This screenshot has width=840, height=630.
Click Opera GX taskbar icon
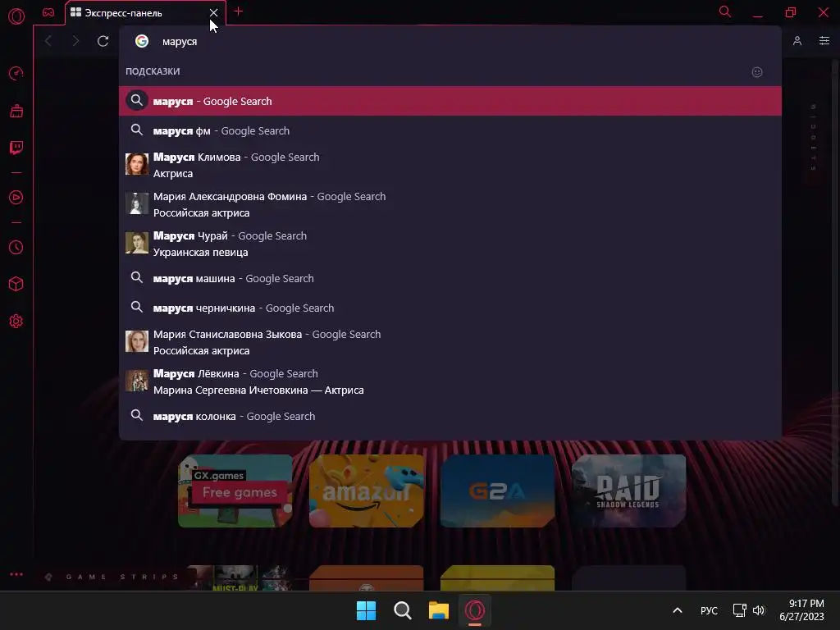pyautogui.click(x=475, y=610)
